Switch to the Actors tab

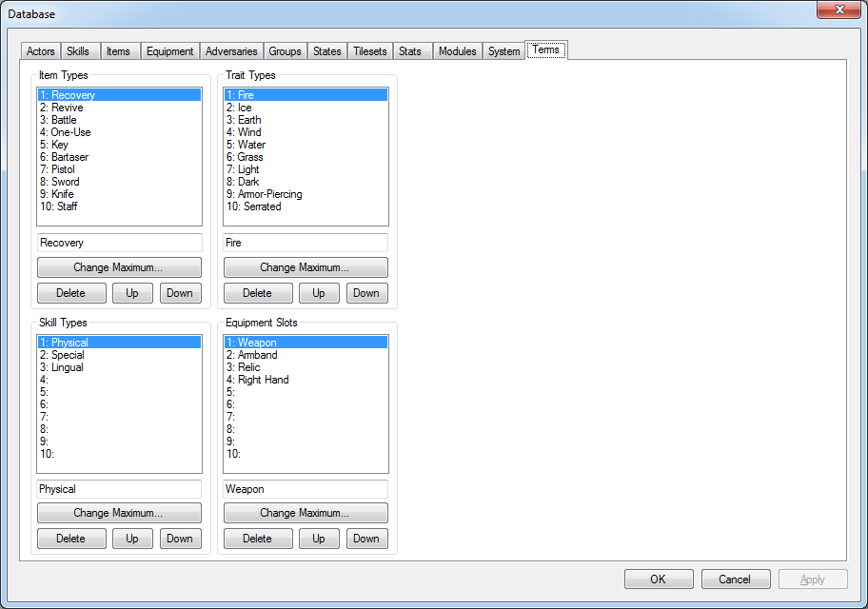[x=41, y=51]
